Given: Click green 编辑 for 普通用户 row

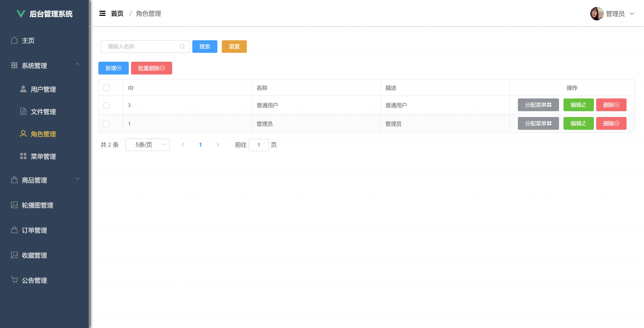Looking at the screenshot, I should click(578, 105).
